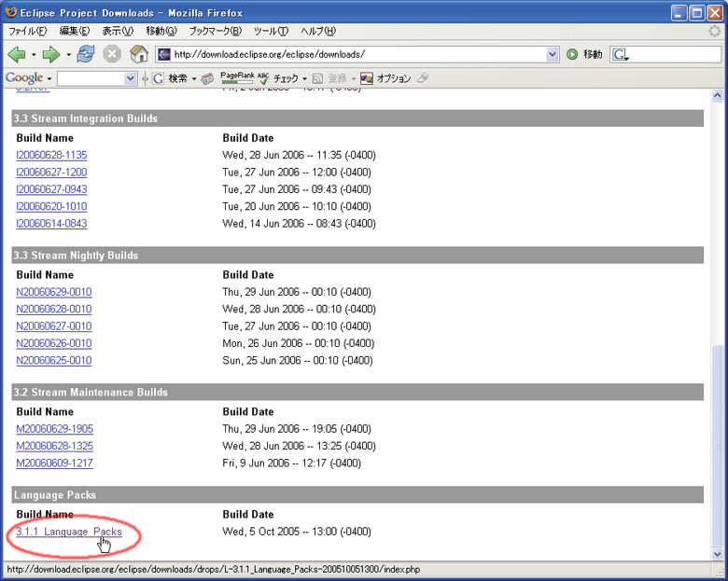Open the チェック dropdown arrow
728x581 pixels.
coord(304,79)
